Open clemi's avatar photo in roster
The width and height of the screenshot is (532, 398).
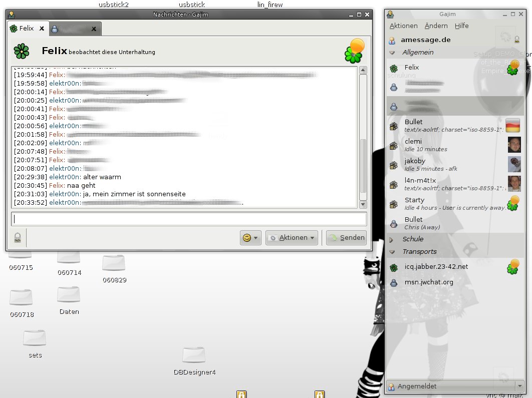coord(514,145)
